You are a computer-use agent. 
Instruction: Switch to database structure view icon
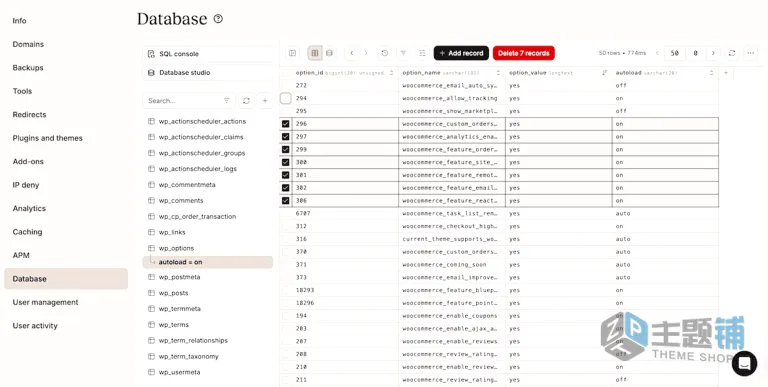tap(330, 53)
